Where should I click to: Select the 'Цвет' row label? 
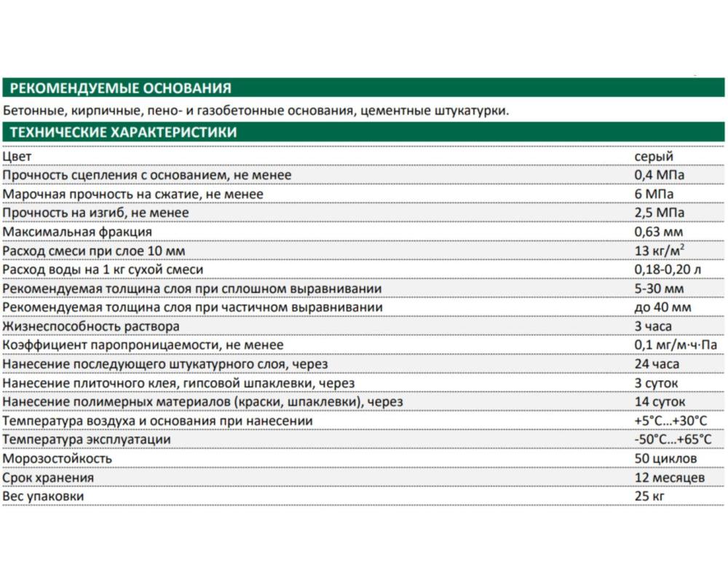point(17,157)
